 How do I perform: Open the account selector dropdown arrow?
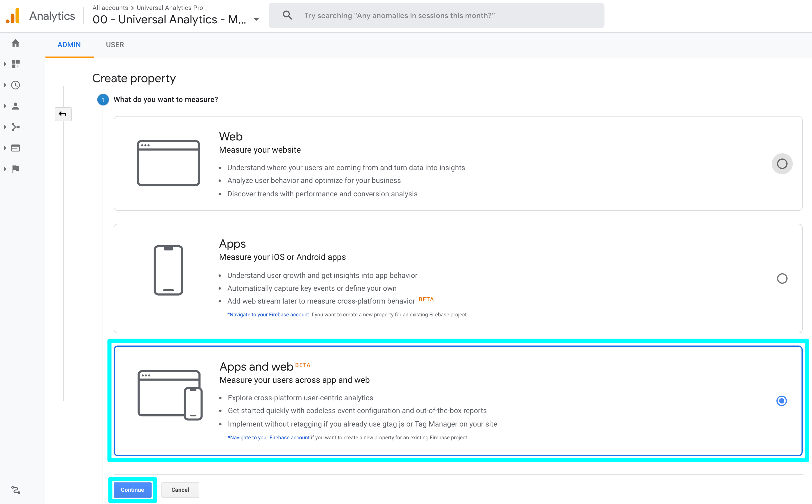click(256, 20)
